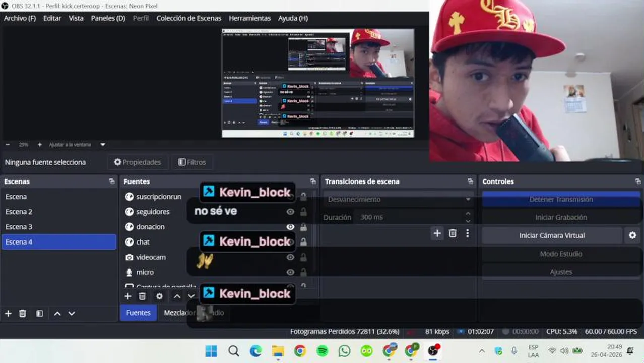Open preview scaling dropdown next to Ajustar a la ventana
Screen dimensions: 644x363
103,144
